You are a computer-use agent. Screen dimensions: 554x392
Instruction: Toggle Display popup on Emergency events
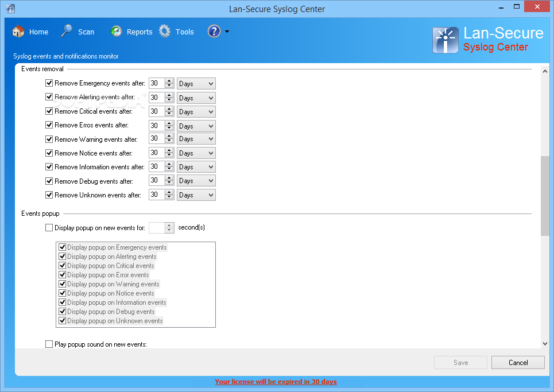[x=62, y=247]
